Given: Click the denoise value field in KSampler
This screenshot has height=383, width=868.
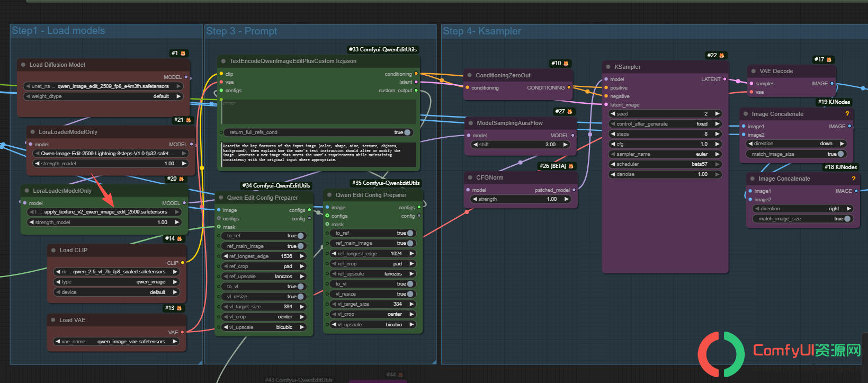Looking at the screenshot, I should (x=665, y=174).
